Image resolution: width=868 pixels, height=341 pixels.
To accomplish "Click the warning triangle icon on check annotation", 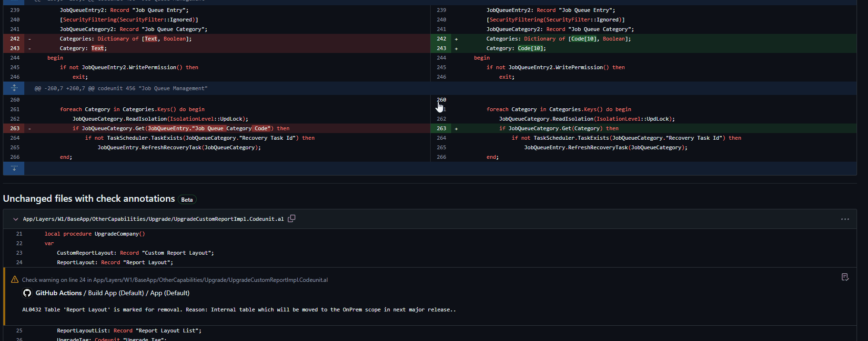I will tap(15, 279).
